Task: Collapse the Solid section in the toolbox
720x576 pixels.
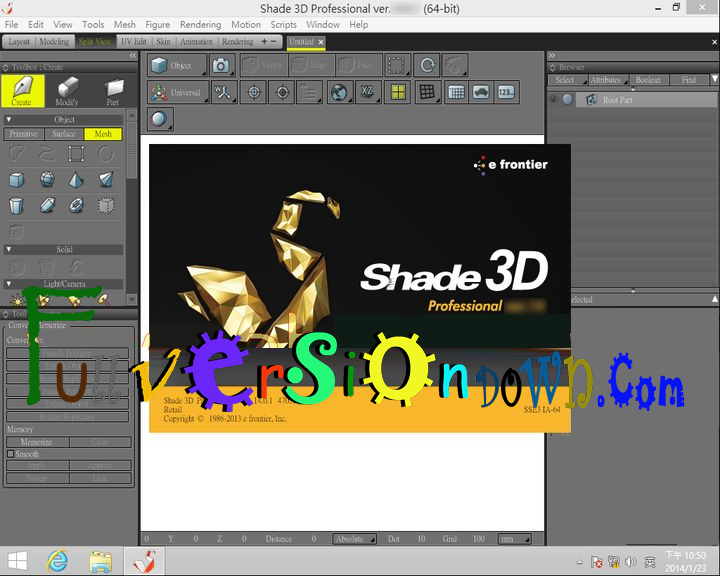Action: click(8, 249)
